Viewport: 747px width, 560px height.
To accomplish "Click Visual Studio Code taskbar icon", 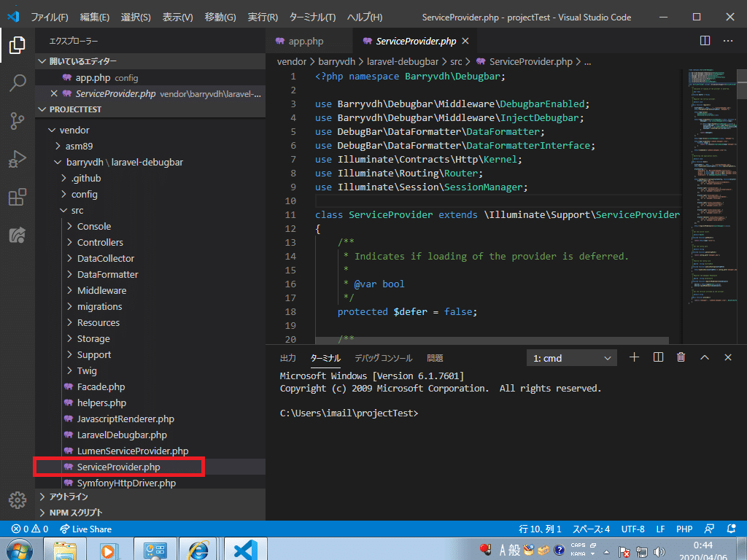I will [x=245, y=550].
